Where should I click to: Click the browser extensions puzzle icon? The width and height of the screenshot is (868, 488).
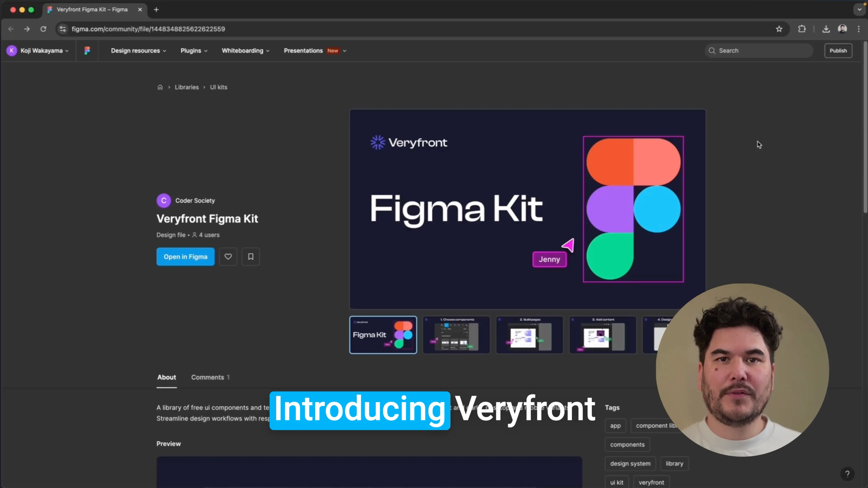(x=802, y=29)
